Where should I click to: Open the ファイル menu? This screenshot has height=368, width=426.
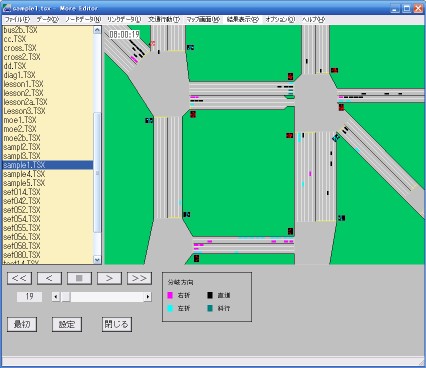[17, 19]
